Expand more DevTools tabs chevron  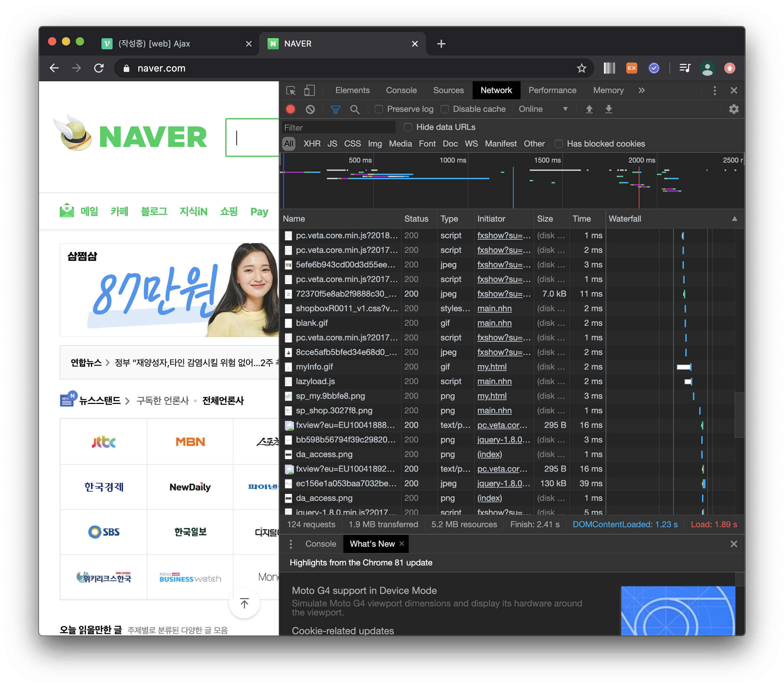click(x=641, y=90)
